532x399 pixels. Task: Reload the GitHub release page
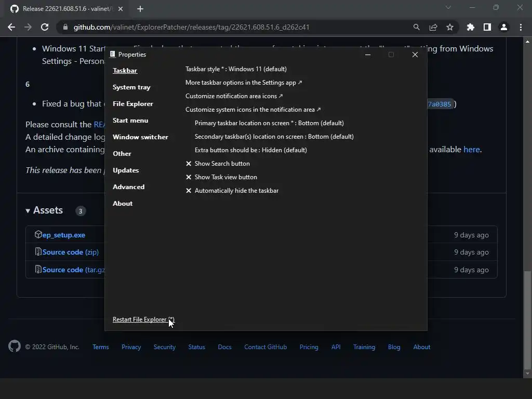tap(45, 27)
